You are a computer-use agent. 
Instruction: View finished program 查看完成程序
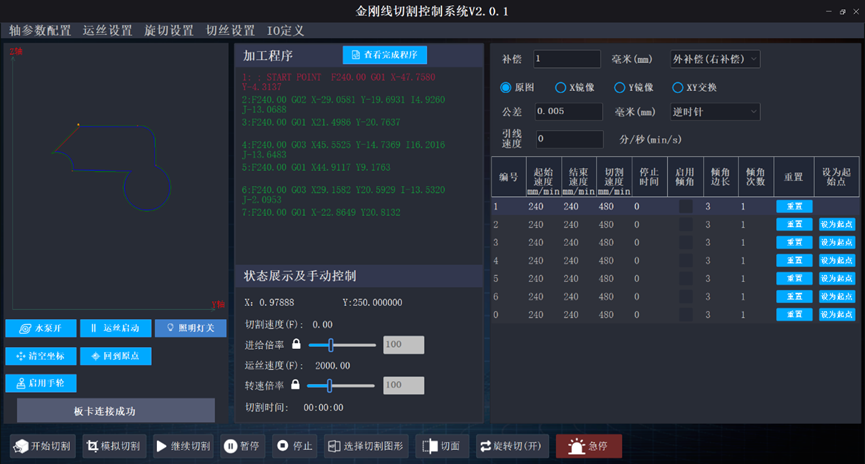coord(385,55)
